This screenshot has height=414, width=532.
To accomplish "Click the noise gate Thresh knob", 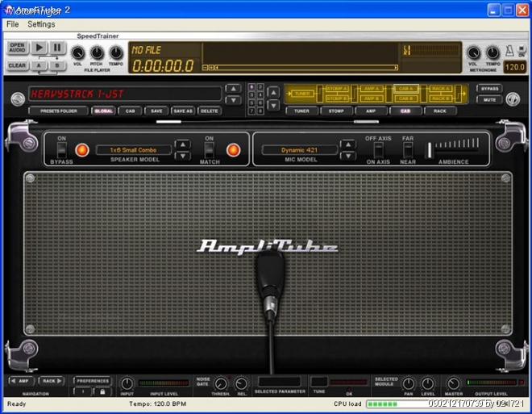I will [220, 384].
